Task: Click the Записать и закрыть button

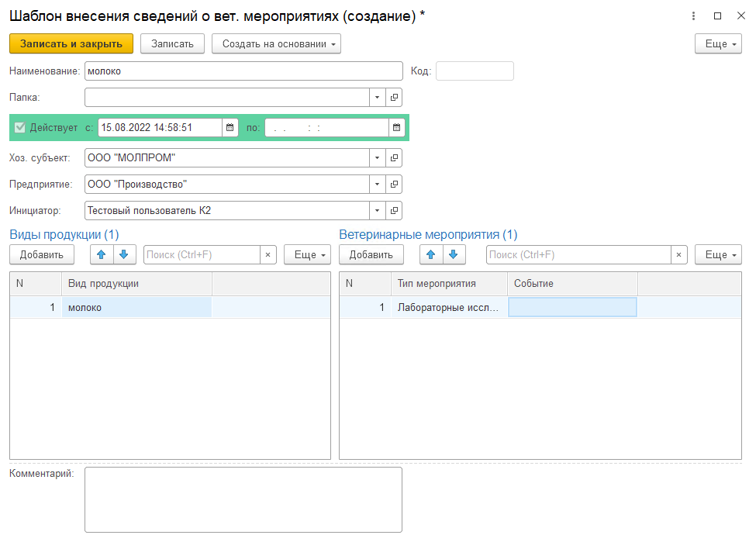Action: pos(71,44)
